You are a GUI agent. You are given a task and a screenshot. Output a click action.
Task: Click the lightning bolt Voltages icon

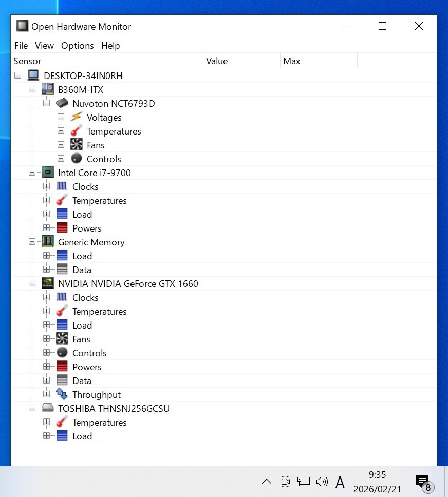tap(76, 117)
